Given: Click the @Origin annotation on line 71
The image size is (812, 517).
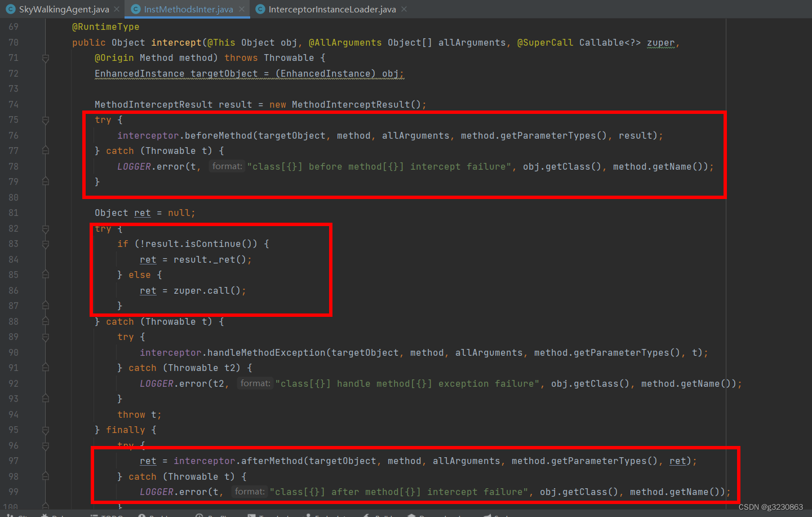Looking at the screenshot, I should [x=114, y=58].
